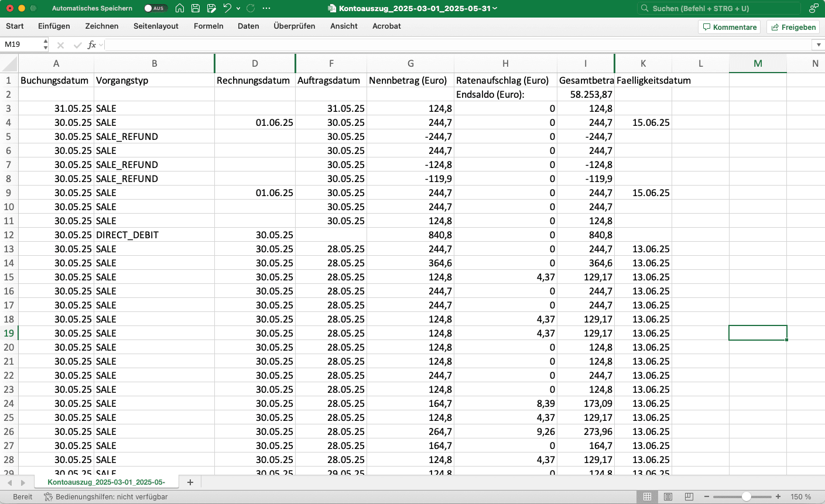Viewport: 825px width, 504px height.
Task: Click the Home icon in title bar
Action: 180,8
